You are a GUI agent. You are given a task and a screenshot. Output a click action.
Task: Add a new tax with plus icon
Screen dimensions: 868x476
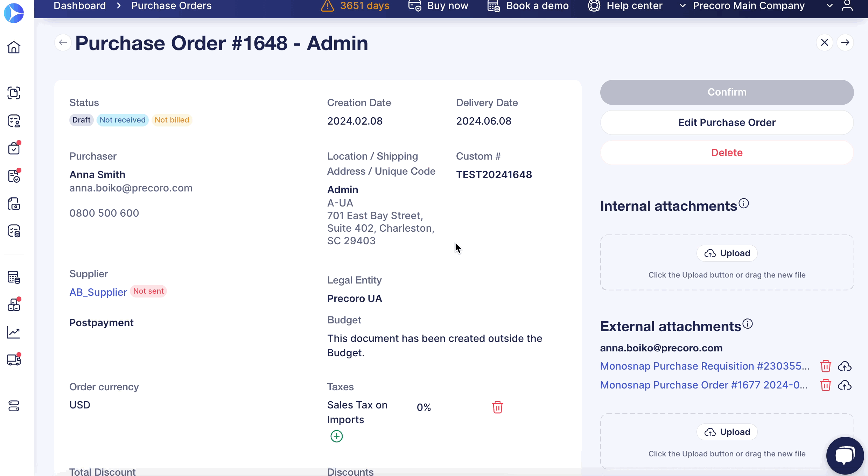[337, 436]
